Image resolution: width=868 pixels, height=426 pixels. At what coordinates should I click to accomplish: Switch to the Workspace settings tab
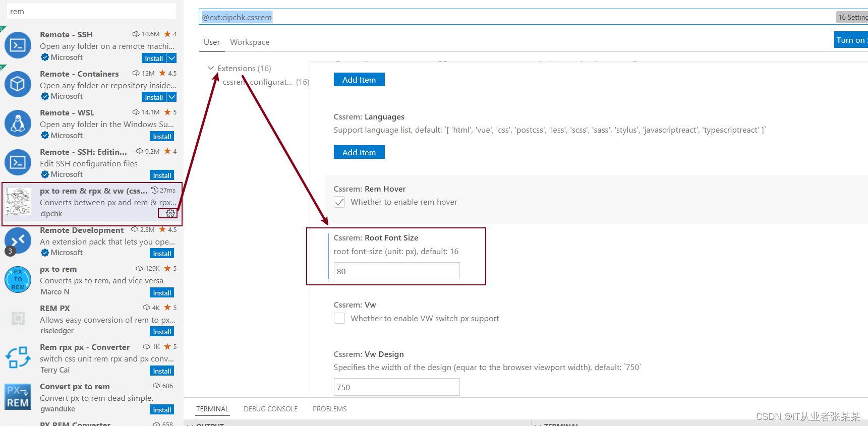click(x=250, y=42)
